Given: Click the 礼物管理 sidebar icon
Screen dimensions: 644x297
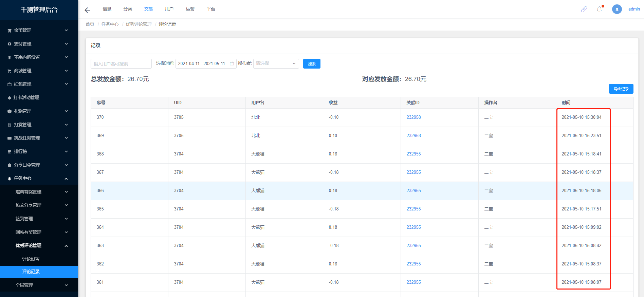Looking at the screenshot, I should [x=10, y=111].
